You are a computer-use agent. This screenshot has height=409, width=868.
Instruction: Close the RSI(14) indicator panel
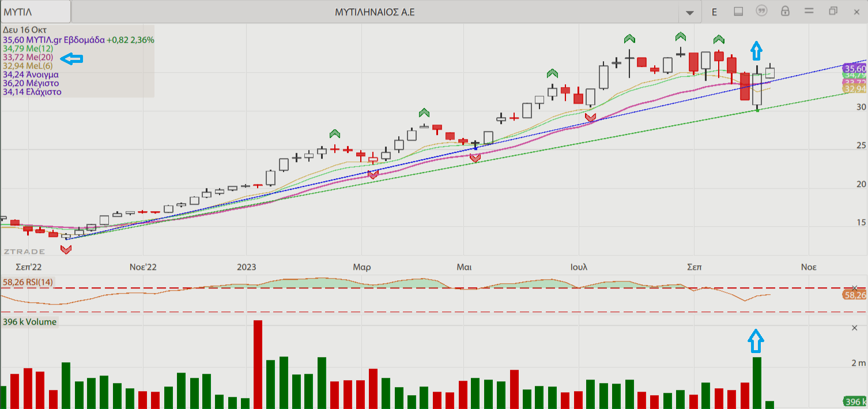point(855,288)
